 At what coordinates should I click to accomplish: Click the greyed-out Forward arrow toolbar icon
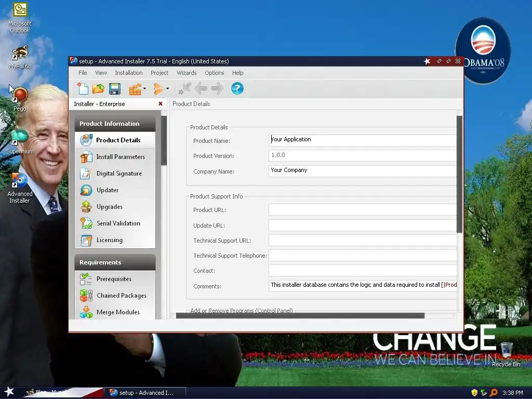coord(217,88)
